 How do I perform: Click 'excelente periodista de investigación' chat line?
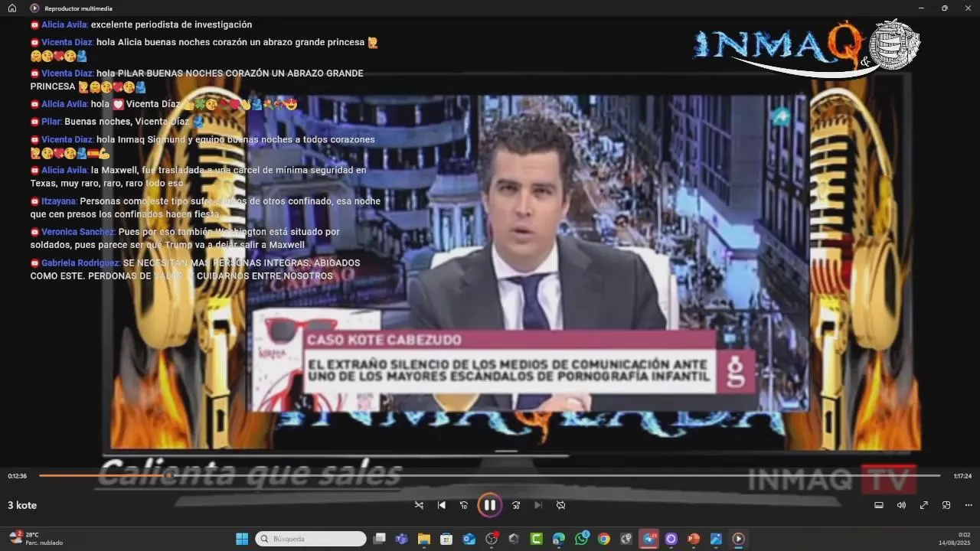coord(171,25)
